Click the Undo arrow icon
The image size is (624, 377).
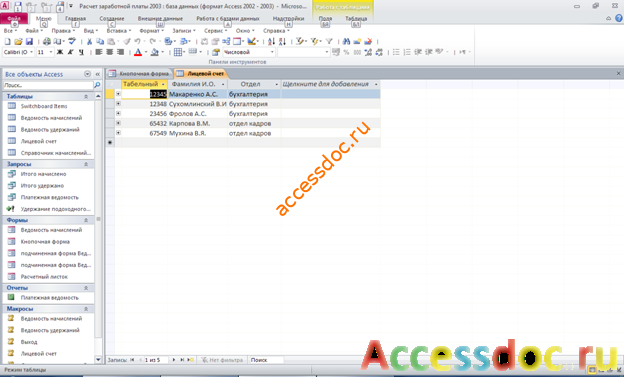137,41
